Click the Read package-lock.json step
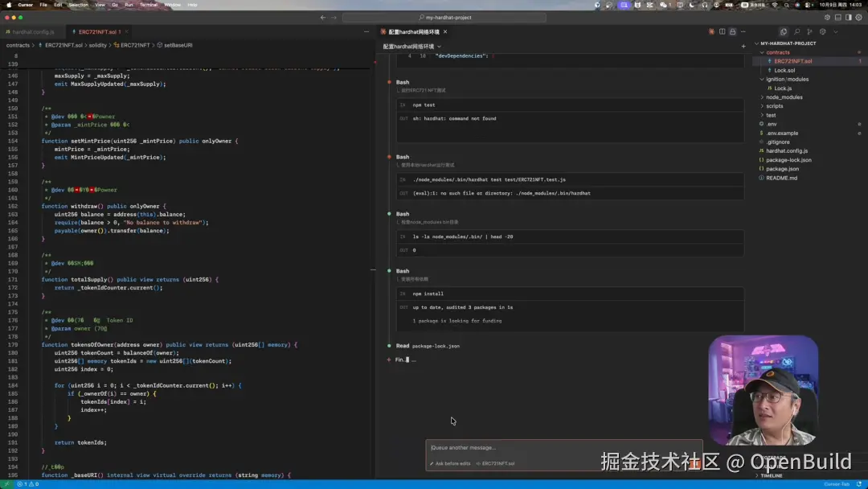The width and height of the screenshot is (868, 489). (x=428, y=346)
